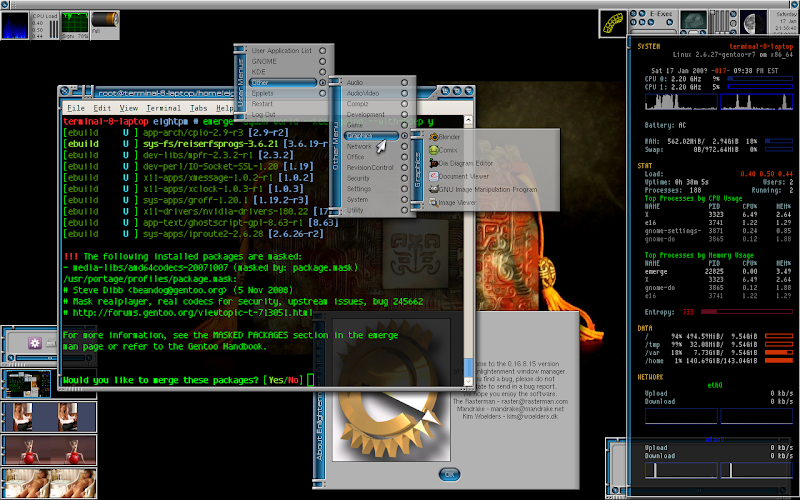Click the battery epplet icon
The image size is (800, 500).
coord(105,21)
